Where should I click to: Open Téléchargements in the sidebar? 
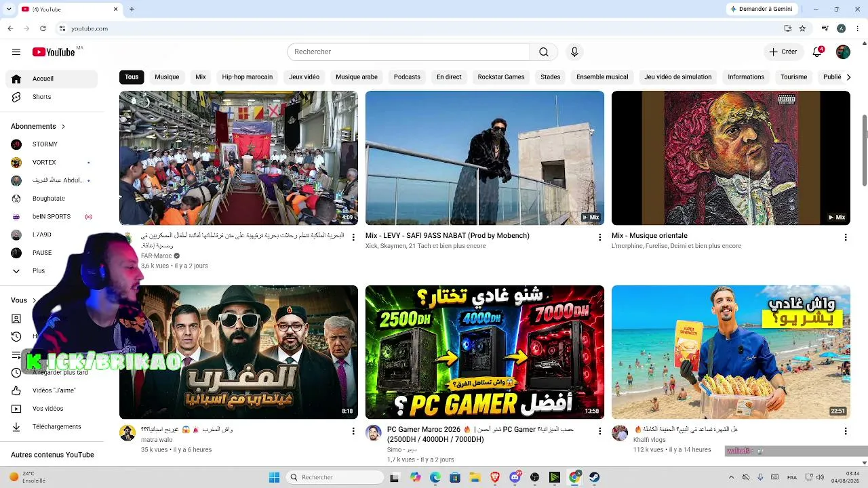pos(56,427)
